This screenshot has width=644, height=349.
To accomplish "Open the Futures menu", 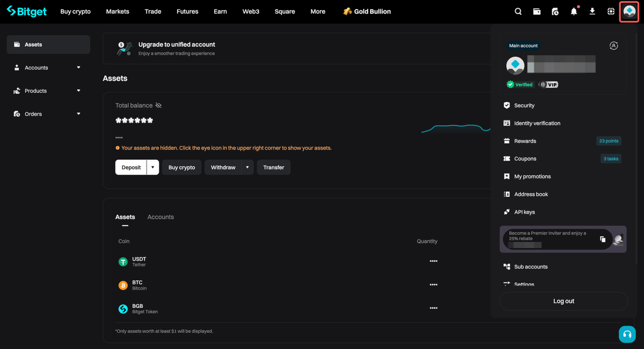I will pyautogui.click(x=187, y=11).
